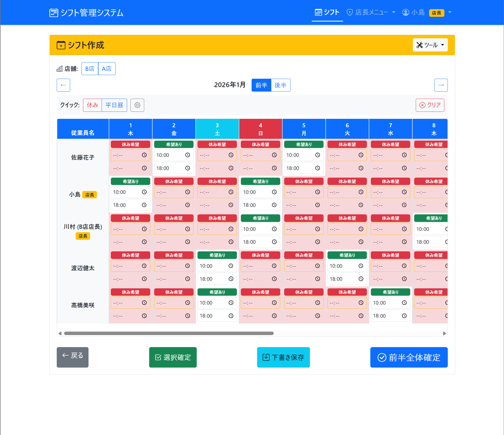Image resolution: width=504 pixels, height=435 pixels.
Task: Select 前半 half of month
Action: click(261, 85)
